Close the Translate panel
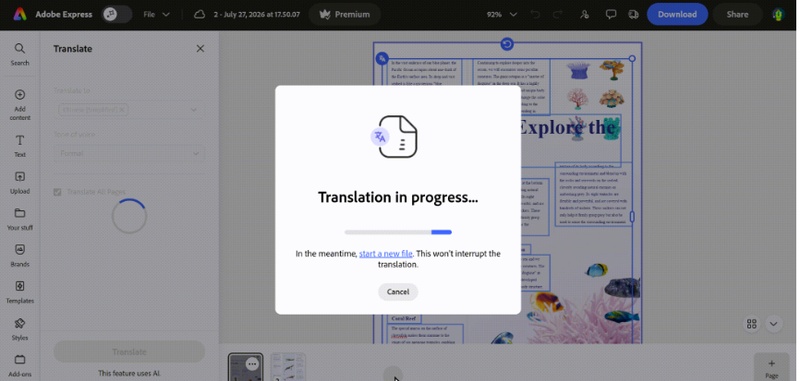The height and width of the screenshot is (381, 800). tap(200, 48)
